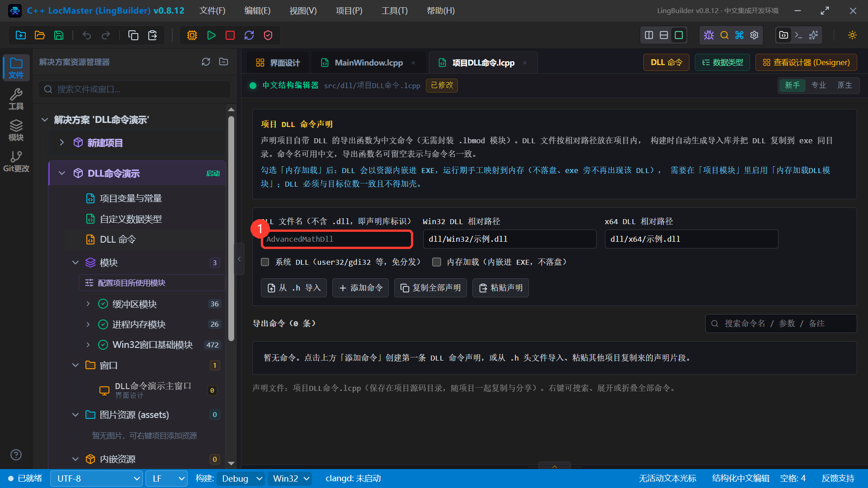Click the copy icon in toolbar
This screenshot has width=868, height=488.
[133, 35]
